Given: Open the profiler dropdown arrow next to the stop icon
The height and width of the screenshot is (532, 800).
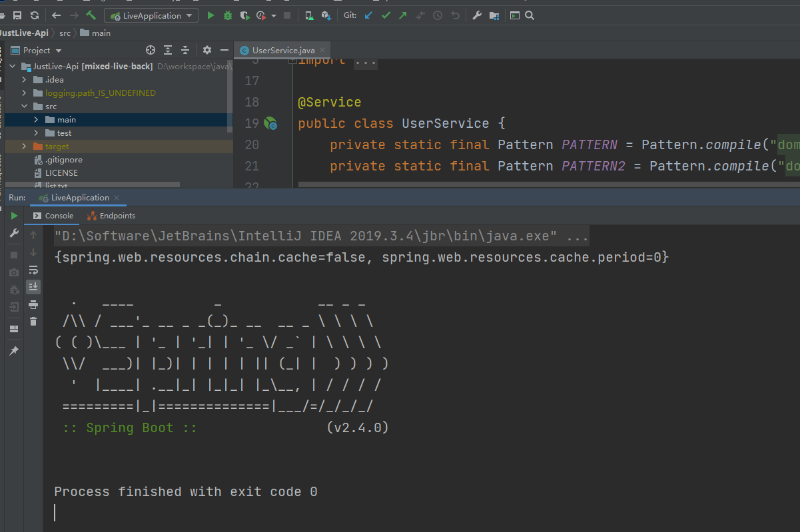Looking at the screenshot, I should [x=274, y=16].
